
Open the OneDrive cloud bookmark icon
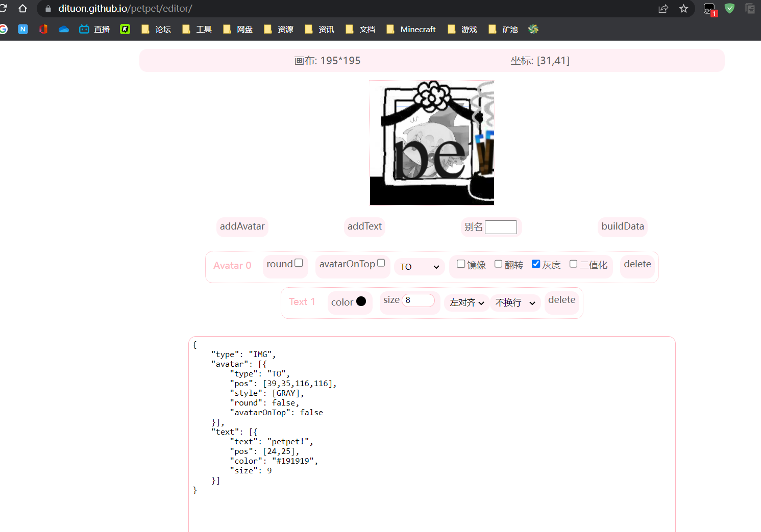[64, 29]
